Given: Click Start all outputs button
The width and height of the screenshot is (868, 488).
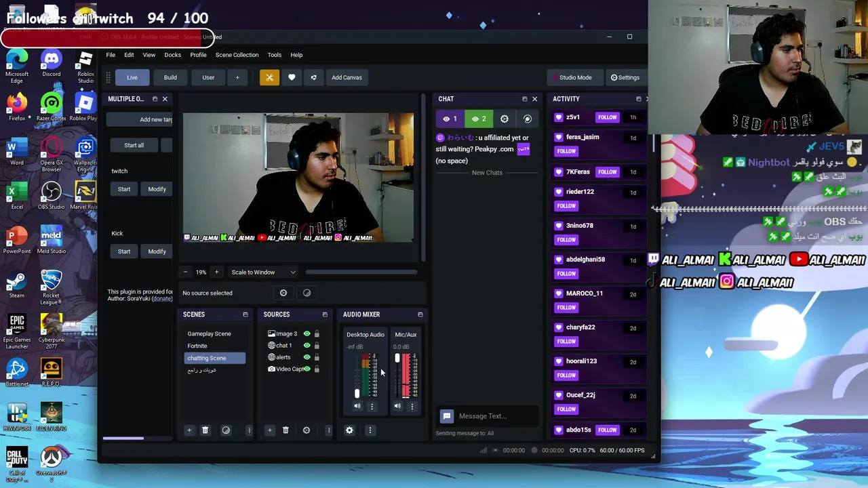Looking at the screenshot, I should click(x=134, y=145).
